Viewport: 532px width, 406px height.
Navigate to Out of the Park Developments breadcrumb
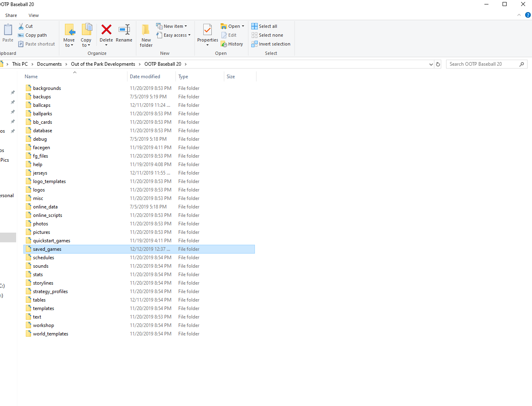(103, 64)
